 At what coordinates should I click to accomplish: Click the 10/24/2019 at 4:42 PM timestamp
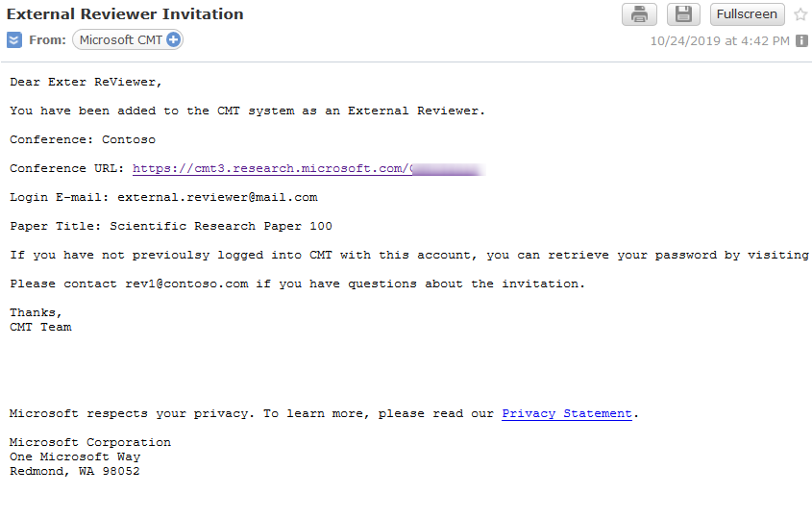point(719,41)
